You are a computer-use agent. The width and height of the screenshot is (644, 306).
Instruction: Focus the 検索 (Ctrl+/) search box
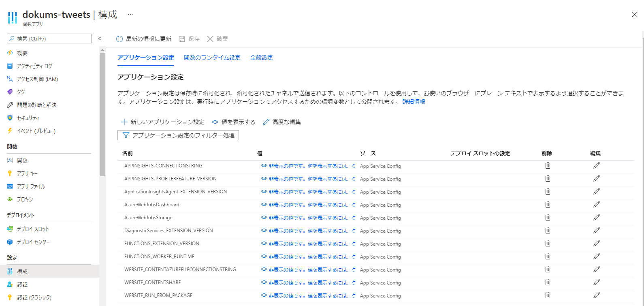pos(49,39)
